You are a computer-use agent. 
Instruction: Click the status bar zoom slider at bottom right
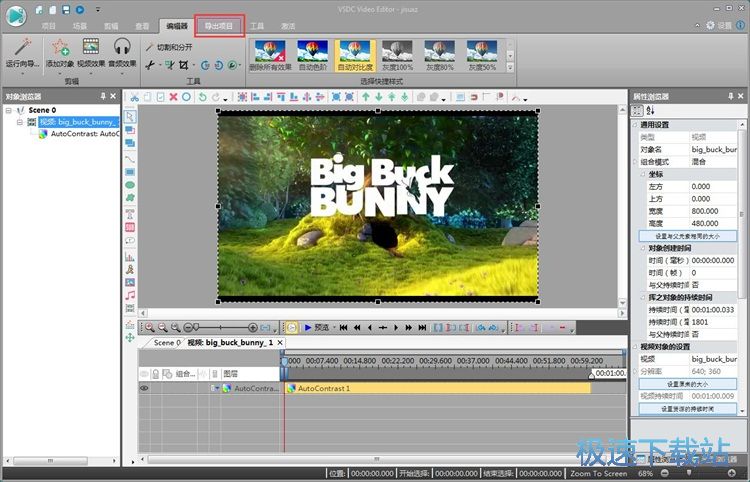(x=689, y=473)
